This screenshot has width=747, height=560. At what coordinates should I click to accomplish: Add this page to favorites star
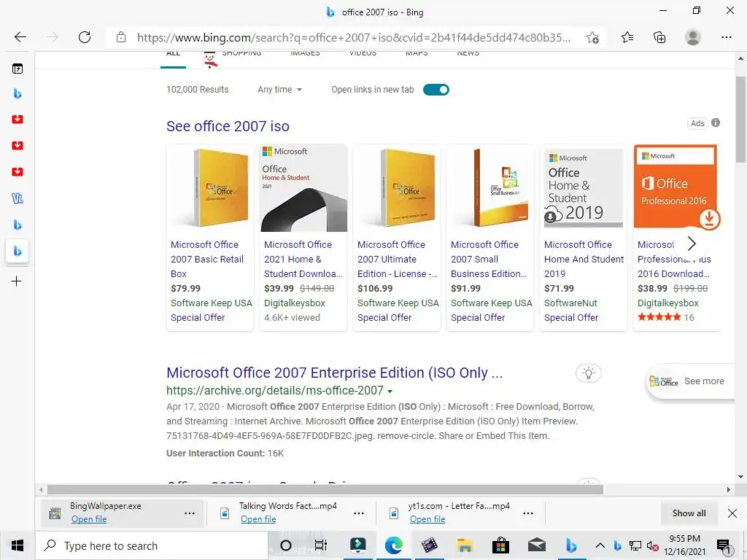[x=592, y=38]
